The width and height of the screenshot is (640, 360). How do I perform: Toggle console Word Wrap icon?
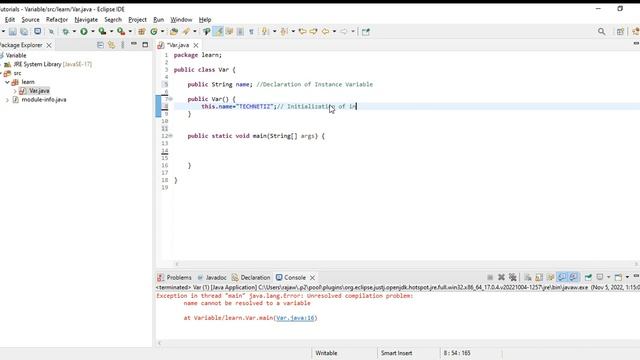(x=550, y=277)
